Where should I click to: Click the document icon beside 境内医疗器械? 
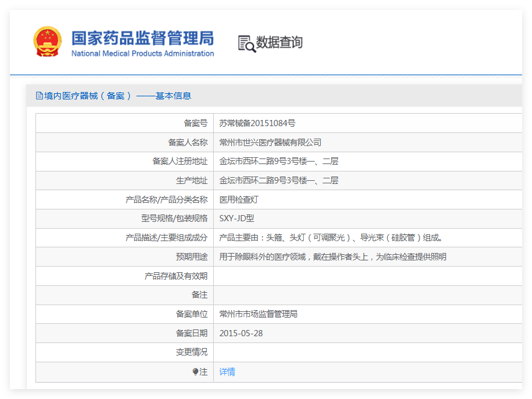(x=39, y=96)
